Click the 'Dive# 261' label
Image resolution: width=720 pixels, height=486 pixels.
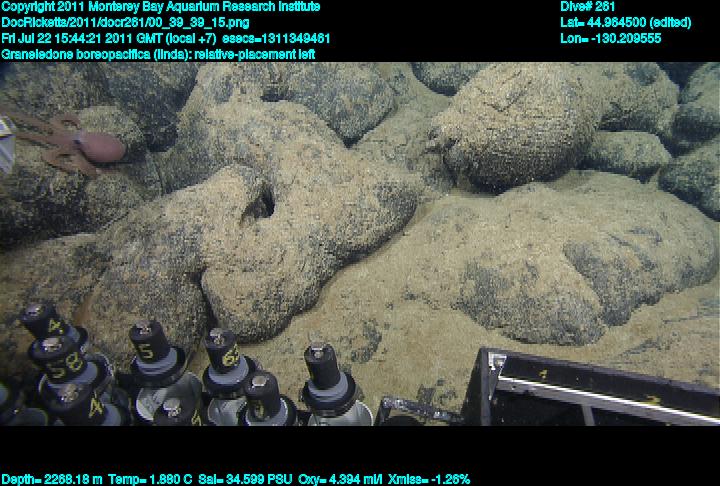point(587,7)
